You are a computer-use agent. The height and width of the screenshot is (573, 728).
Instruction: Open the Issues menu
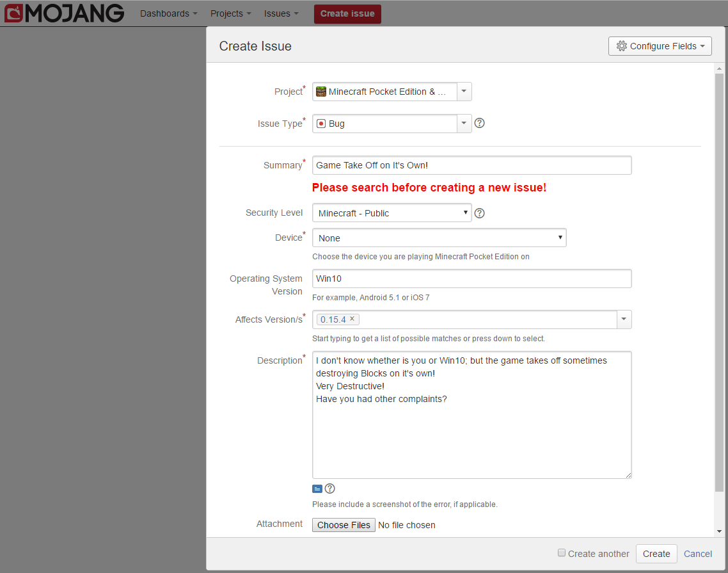(281, 13)
